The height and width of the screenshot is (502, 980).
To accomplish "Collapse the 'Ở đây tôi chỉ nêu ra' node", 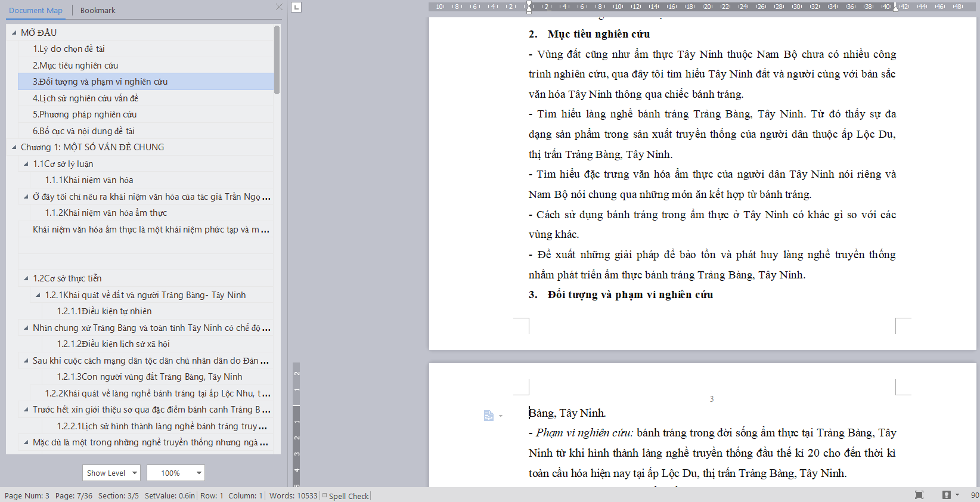I will coord(26,196).
